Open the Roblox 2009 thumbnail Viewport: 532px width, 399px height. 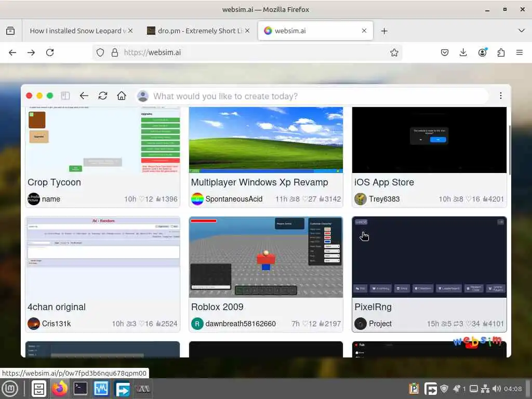click(266, 257)
